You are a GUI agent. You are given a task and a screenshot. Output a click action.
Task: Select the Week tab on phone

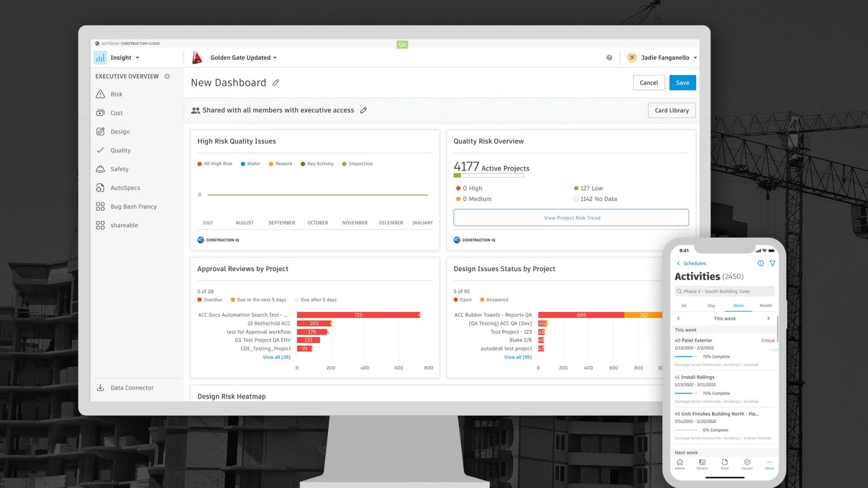point(739,306)
